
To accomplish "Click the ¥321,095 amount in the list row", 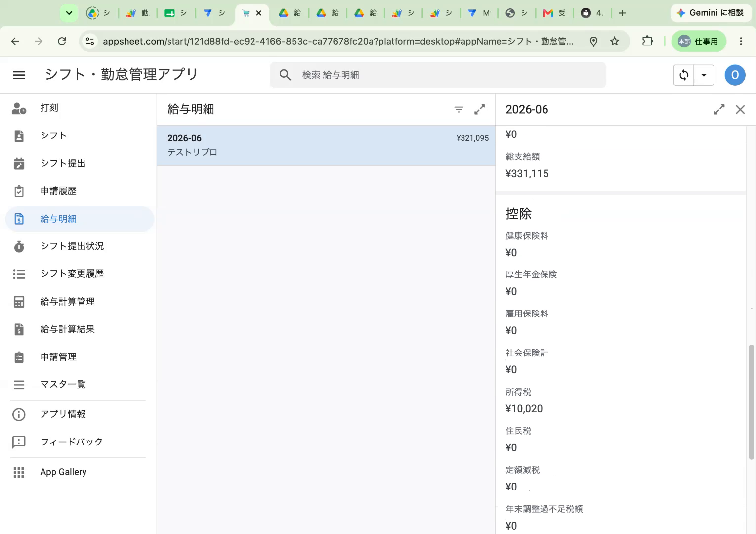I will tap(472, 138).
